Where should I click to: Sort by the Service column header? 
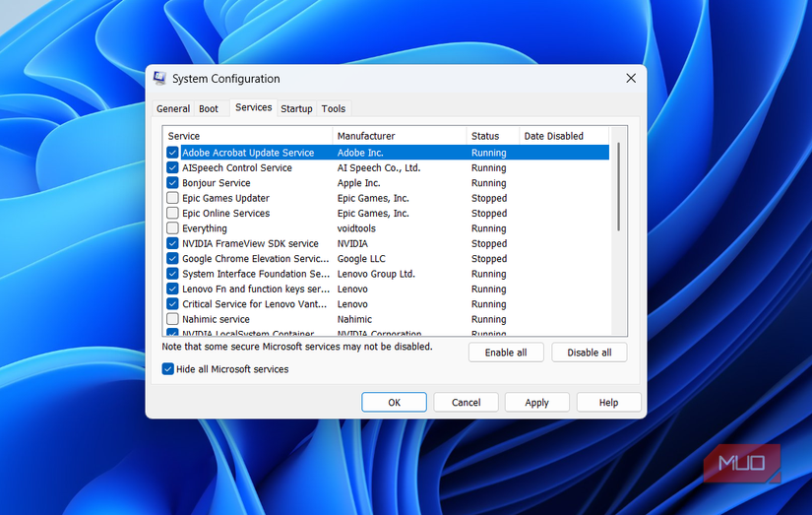(247, 136)
